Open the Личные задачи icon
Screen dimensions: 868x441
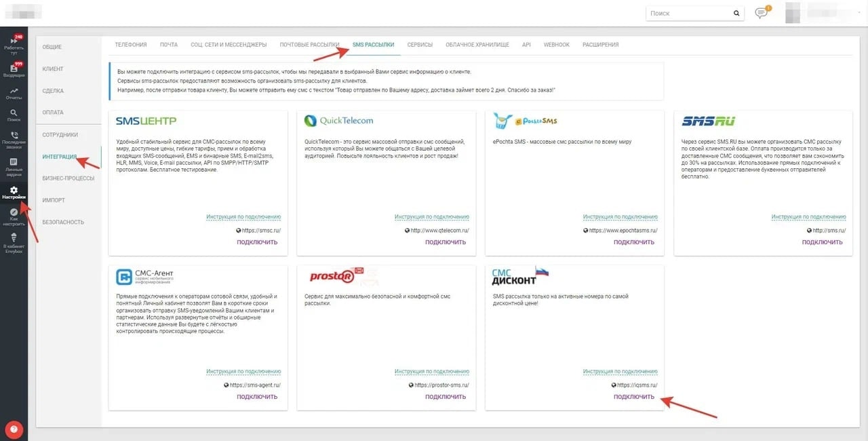[14, 166]
